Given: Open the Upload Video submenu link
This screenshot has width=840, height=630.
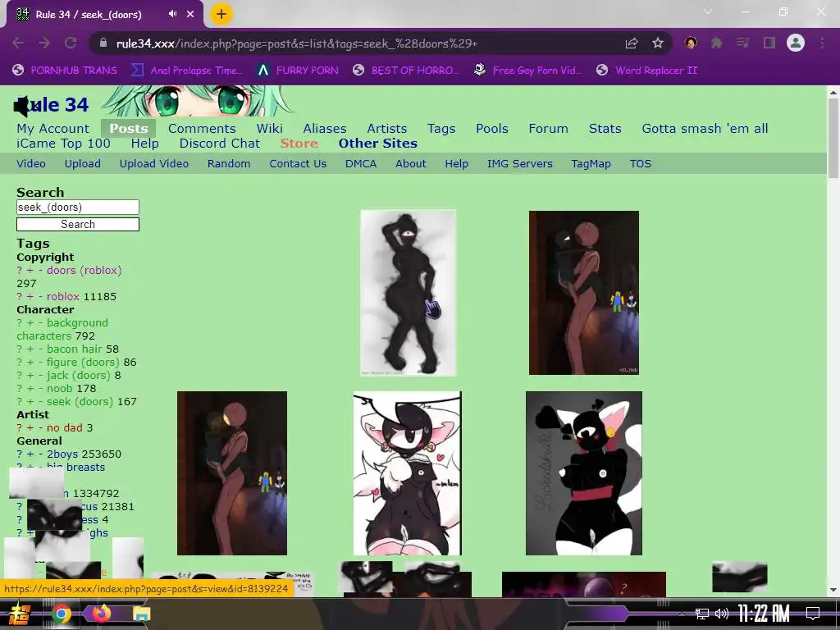Looking at the screenshot, I should point(153,164).
